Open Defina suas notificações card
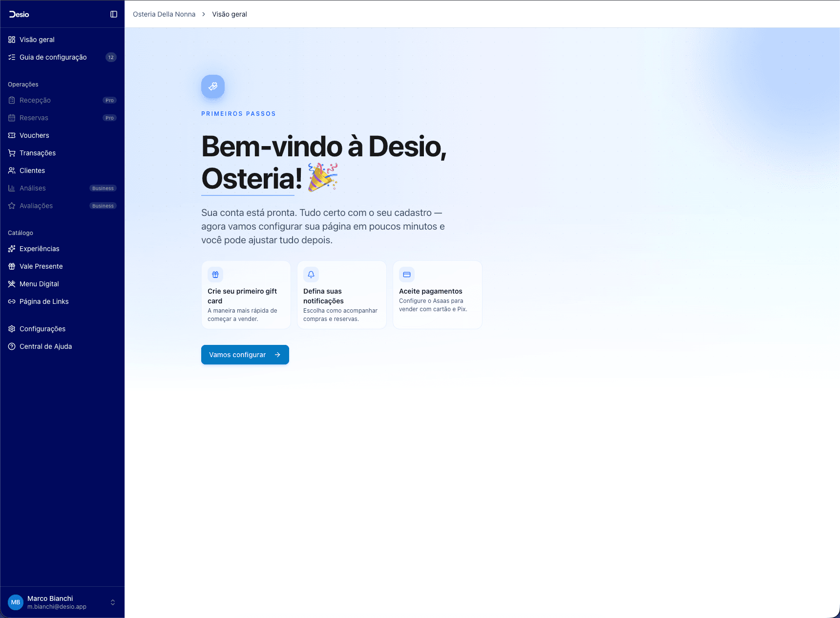840x618 pixels. 342,295
